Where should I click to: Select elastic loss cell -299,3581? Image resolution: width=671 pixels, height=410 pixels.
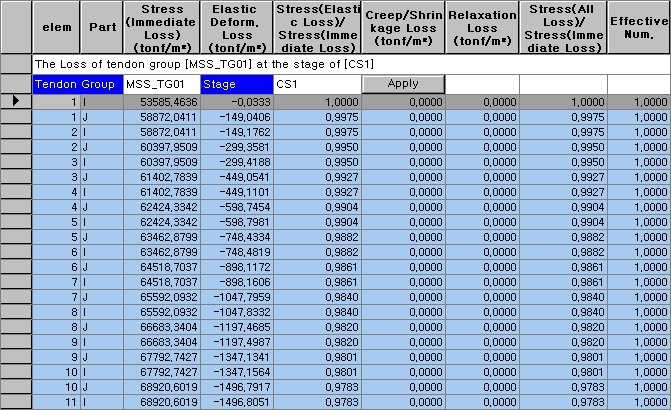(237, 147)
